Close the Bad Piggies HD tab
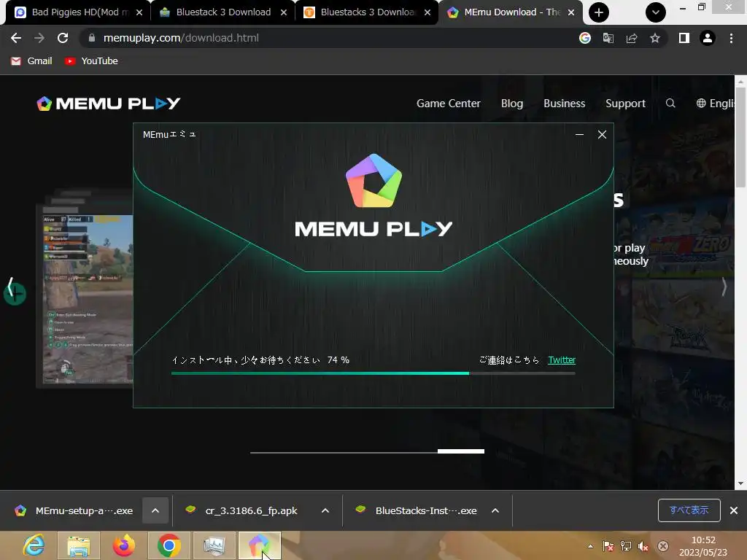The width and height of the screenshot is (747, 560). (x=139, y=12)
